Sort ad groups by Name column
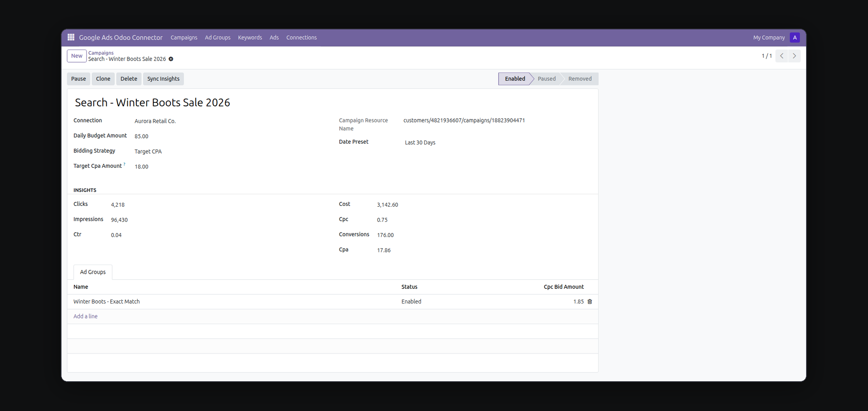The width and height of the screenshot is (868, 411). 81,287
